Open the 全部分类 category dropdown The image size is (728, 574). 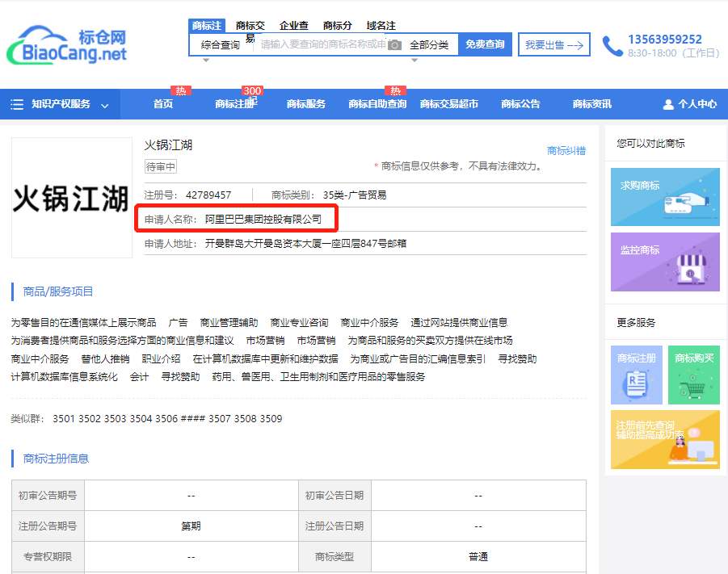pos(430,45)
